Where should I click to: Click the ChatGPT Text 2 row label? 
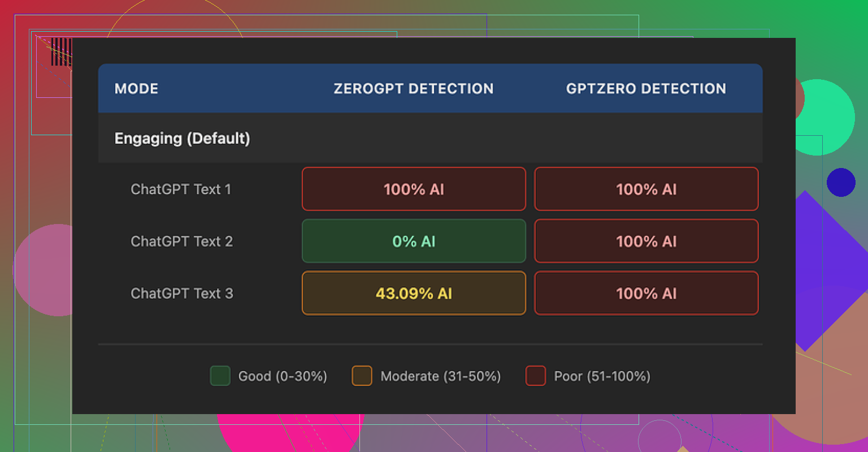[181, 242]
